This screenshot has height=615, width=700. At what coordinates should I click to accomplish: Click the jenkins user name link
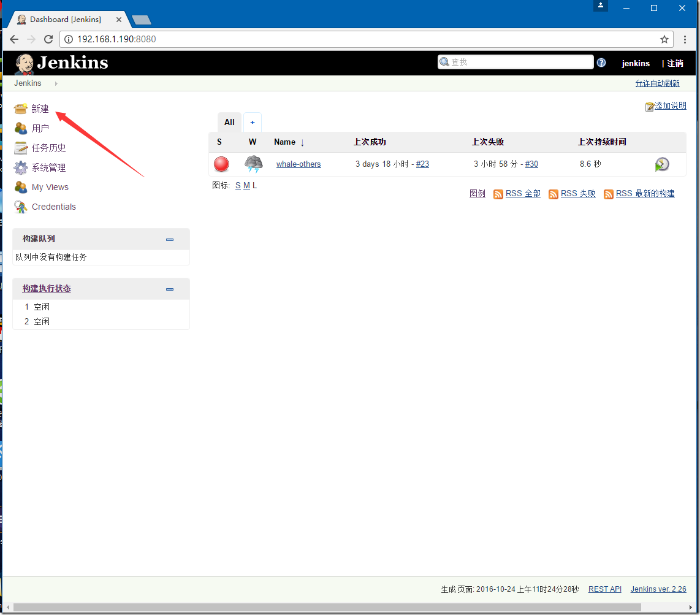[x=636, y=63]
